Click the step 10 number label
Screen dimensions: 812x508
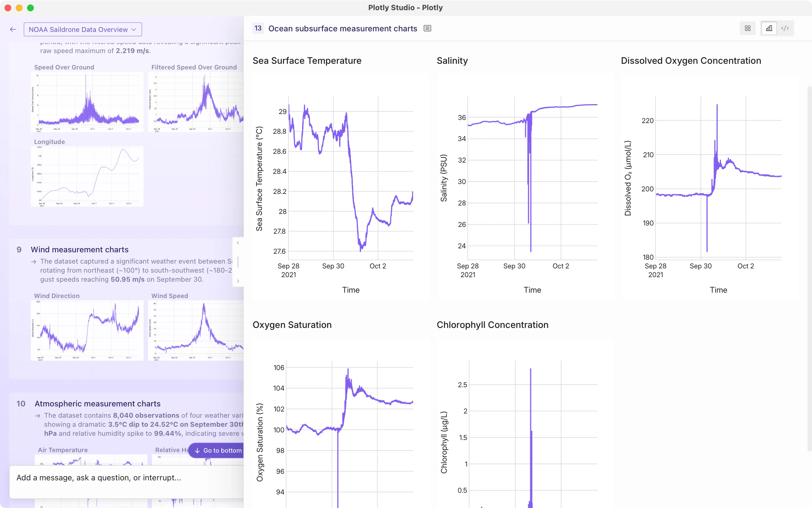click(x=21, y=404)
